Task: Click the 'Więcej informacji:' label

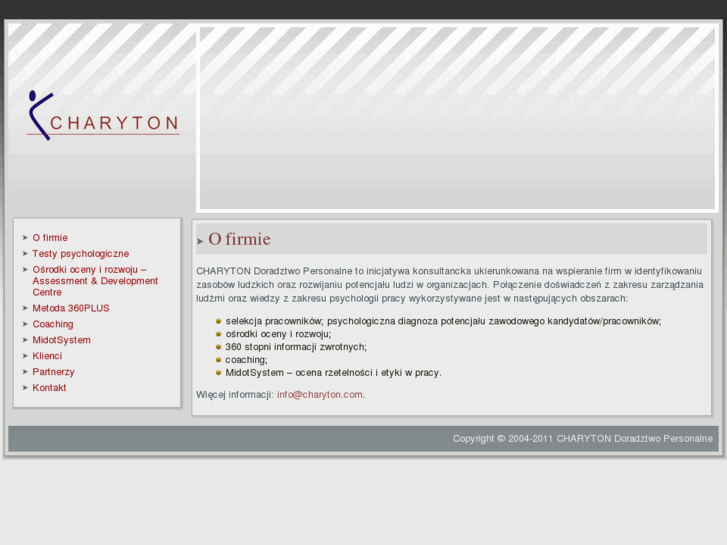Action: 235,395
